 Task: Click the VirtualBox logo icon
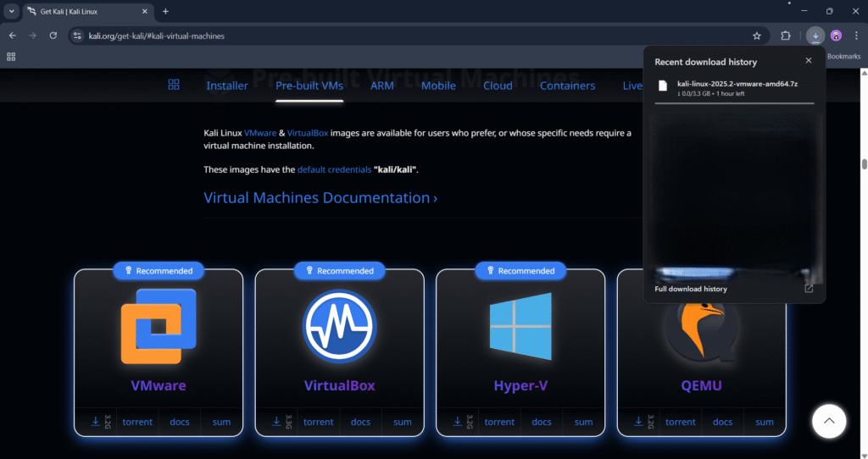click(x=339, y=326)
